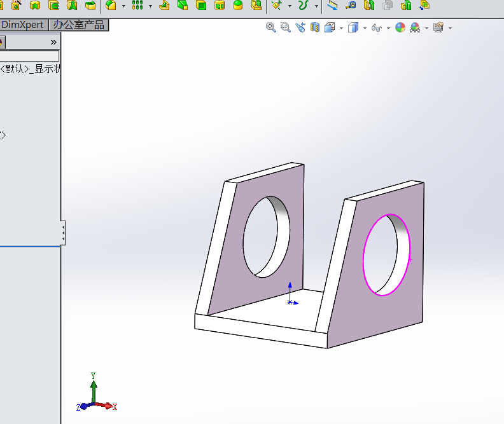
Task: Select the Mirror tool
Action: point(256,5)
